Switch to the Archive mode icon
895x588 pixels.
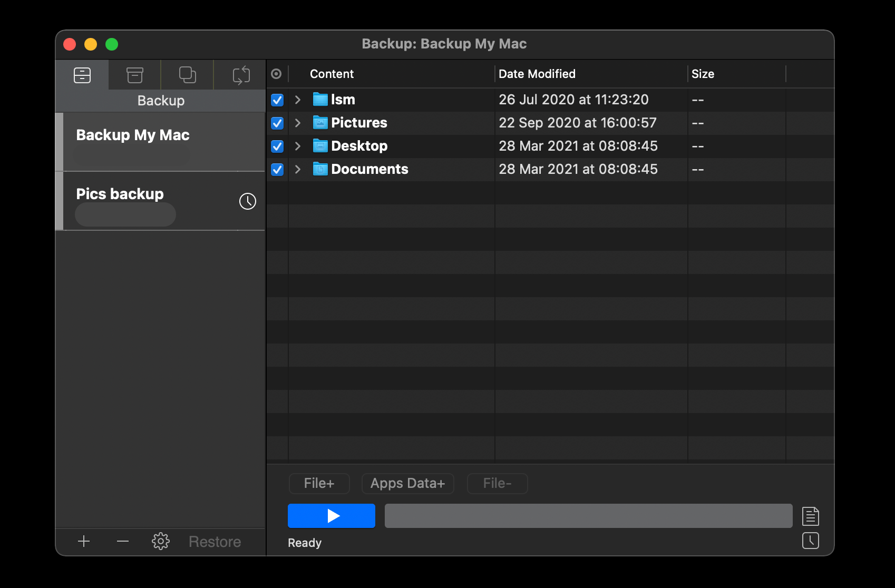pos(134,75)
